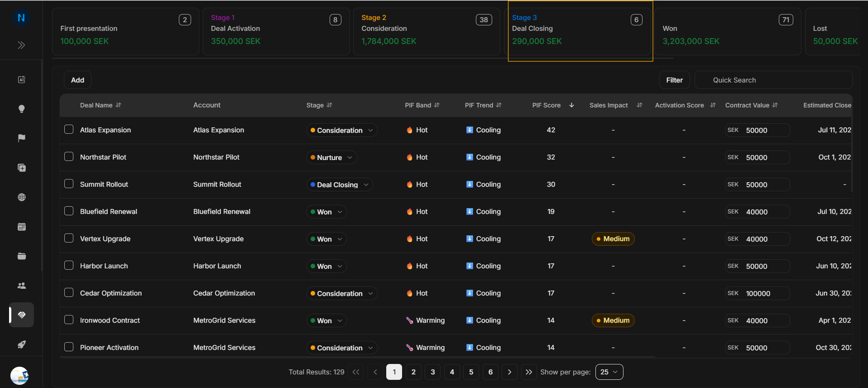The height and width of the screenshot is (388, 868).
Task: Open the stage dropdown for Atlas Expansion
Action: click(342, 130)
